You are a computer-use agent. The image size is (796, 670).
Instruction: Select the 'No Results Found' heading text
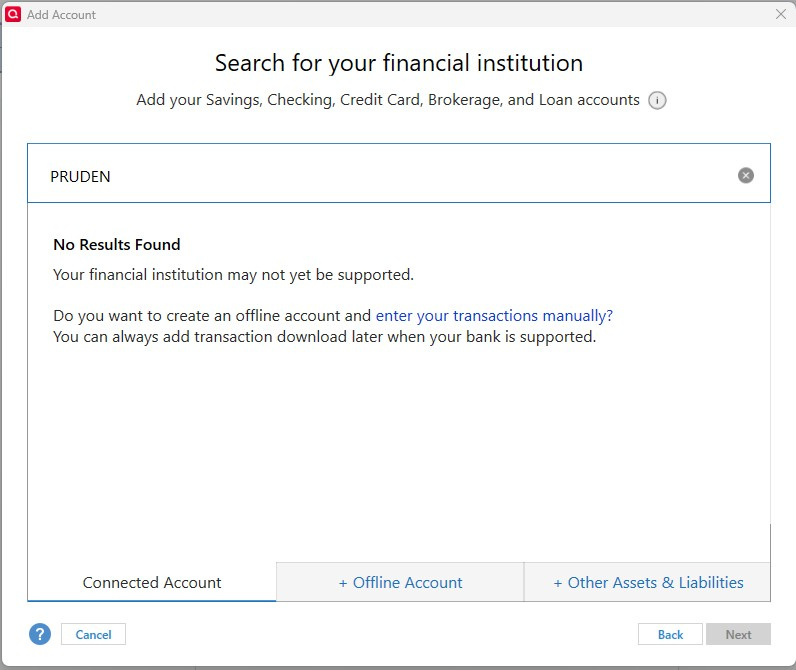pos(117,245)
